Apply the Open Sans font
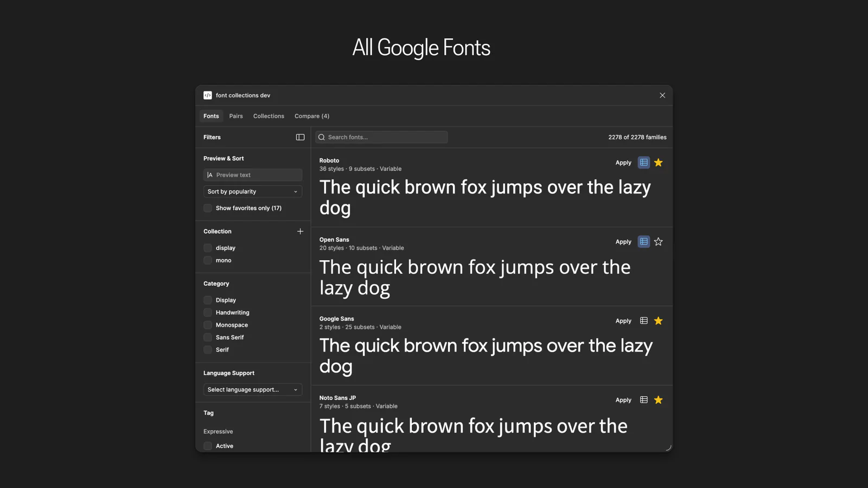868x488 pixels. coord(623,242)
